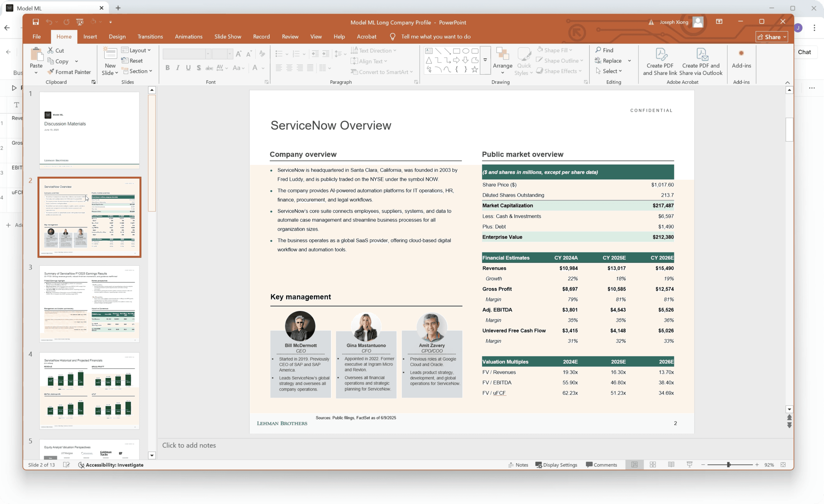This screenshot has width=824, height=504.
Task: Expand the Section dropdown
Action: [137, 71]
